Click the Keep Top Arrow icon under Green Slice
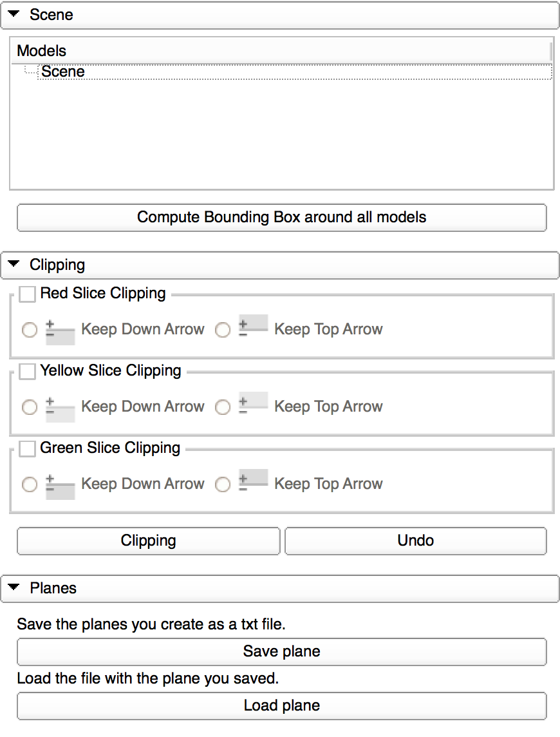The image size is (560, 737). [x=254, y=481]
